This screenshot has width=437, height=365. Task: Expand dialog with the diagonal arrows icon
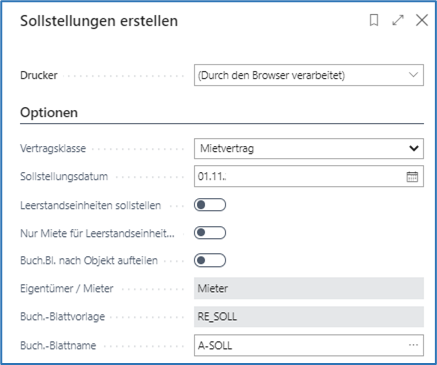tap(398, 20)
